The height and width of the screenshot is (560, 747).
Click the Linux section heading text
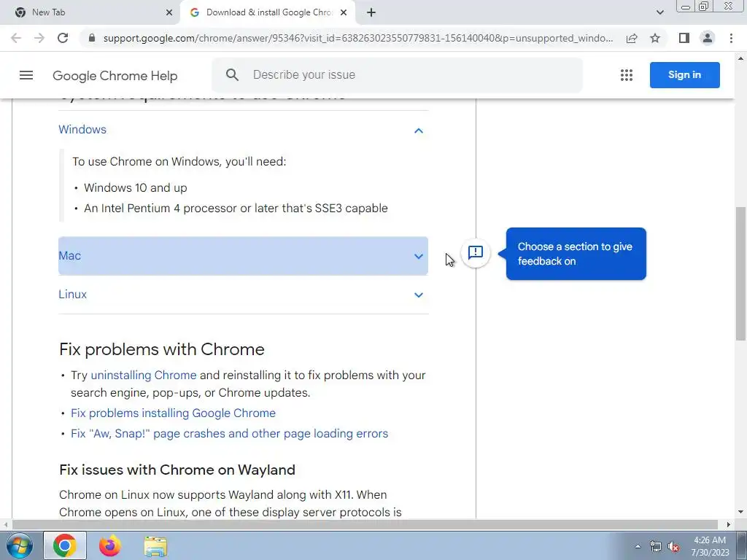point(72,295)
